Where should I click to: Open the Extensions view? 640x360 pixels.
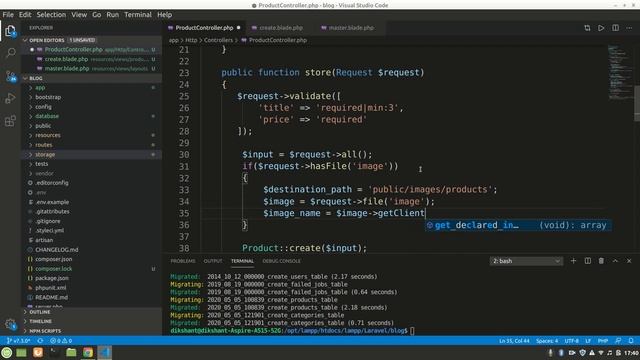coord(11,121)
